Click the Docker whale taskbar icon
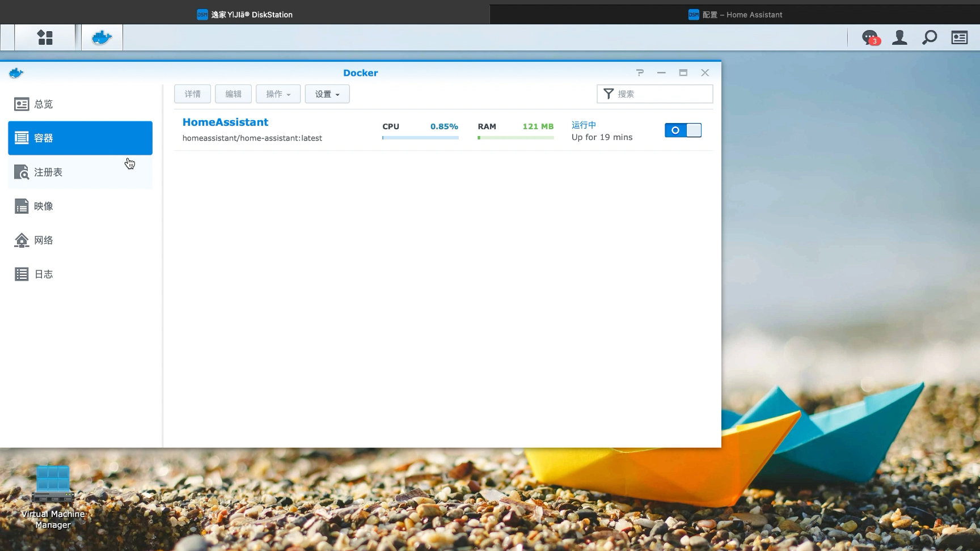The height and width of the screenshot is (551, 980). [x=102, y=37]
